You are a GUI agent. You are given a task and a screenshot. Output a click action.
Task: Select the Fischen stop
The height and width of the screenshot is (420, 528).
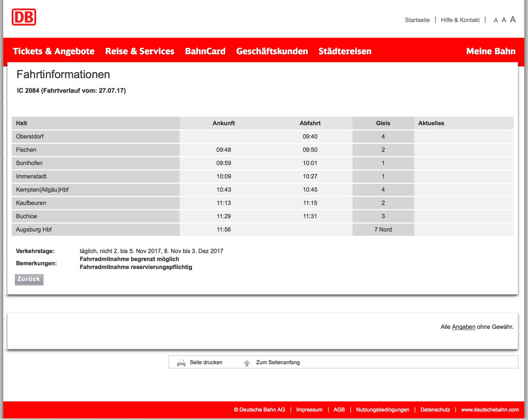26,150
